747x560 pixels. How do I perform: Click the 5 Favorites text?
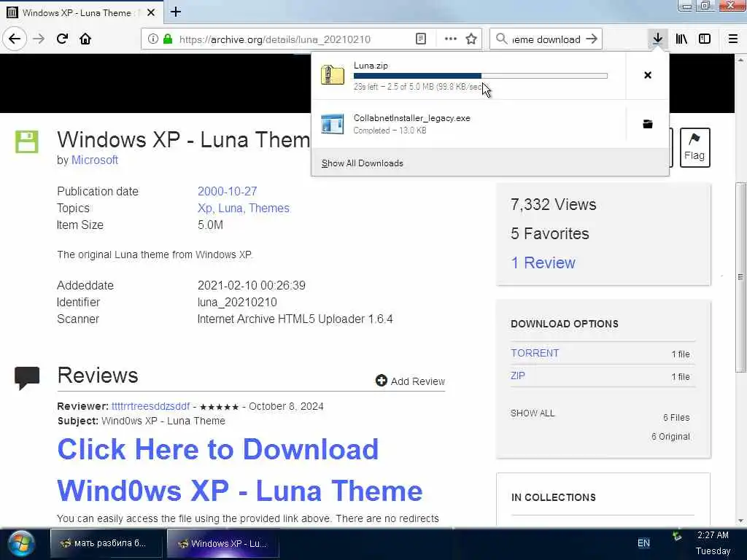point(550,234)
